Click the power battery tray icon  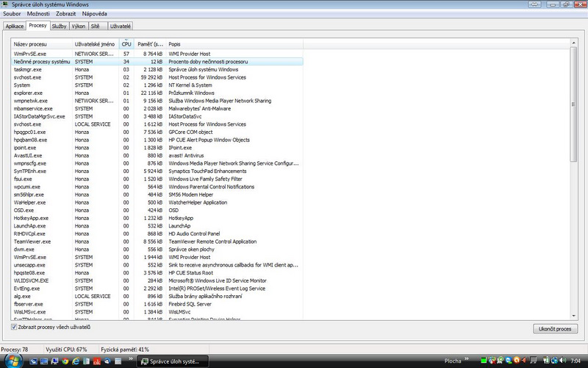[546, 361]
